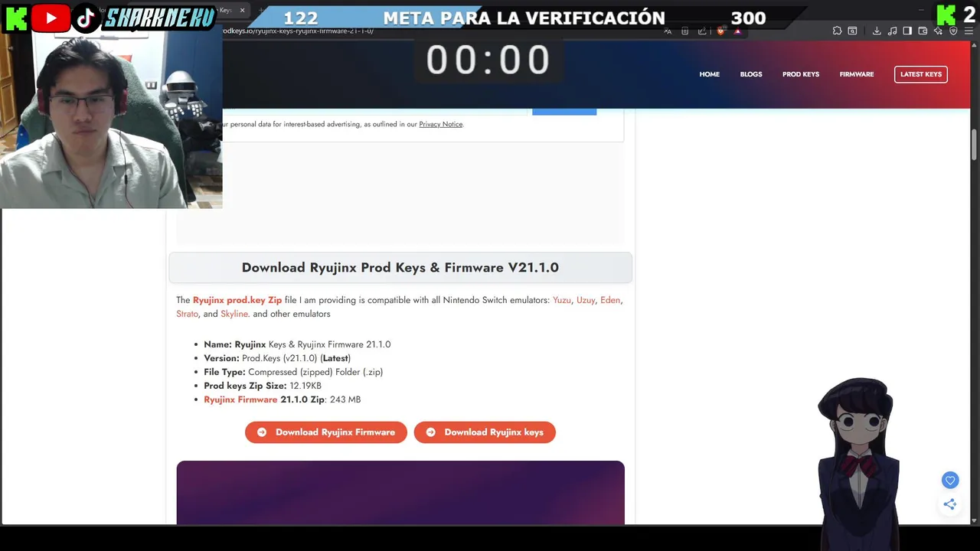The width and height of the screenshot is (980, 551).
Task: Click Download Ryujinx keys button
Action: click(485, 432)
